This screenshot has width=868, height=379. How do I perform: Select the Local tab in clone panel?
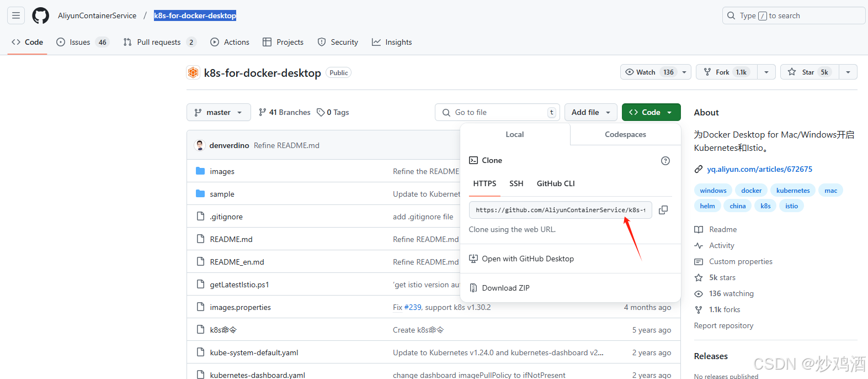click(515, 134)
